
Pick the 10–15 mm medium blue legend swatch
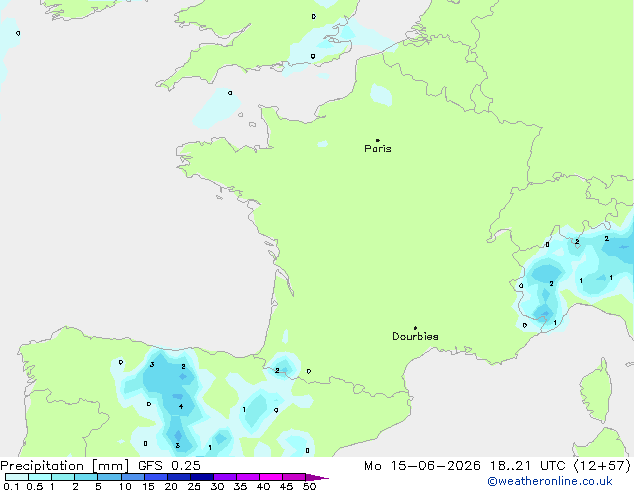coord(133,477)
